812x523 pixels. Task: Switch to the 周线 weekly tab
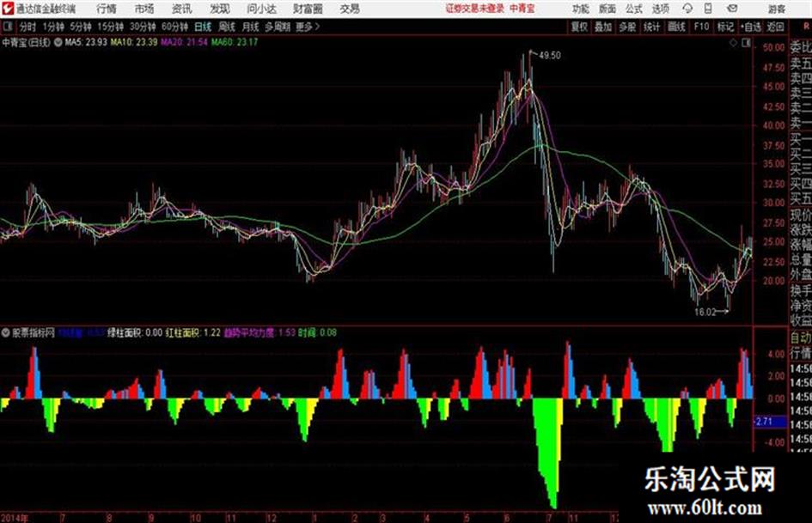tap(227, 27)
